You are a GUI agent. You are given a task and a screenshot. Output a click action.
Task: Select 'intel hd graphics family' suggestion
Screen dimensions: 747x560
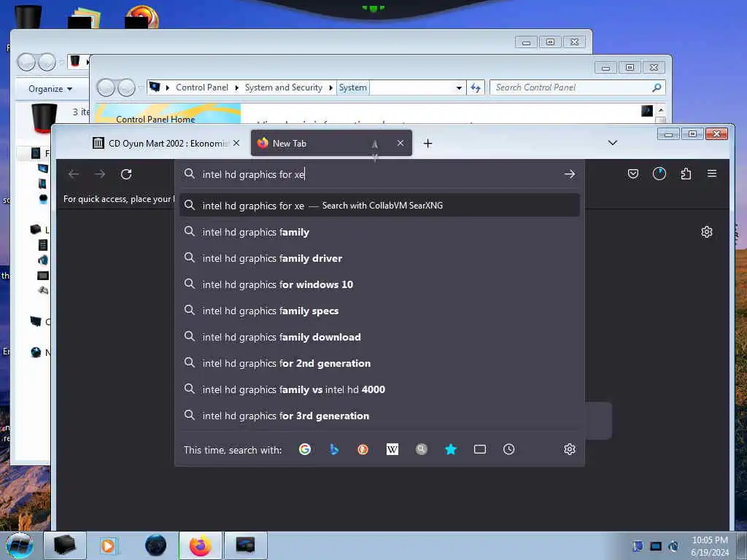coord(379,232)
